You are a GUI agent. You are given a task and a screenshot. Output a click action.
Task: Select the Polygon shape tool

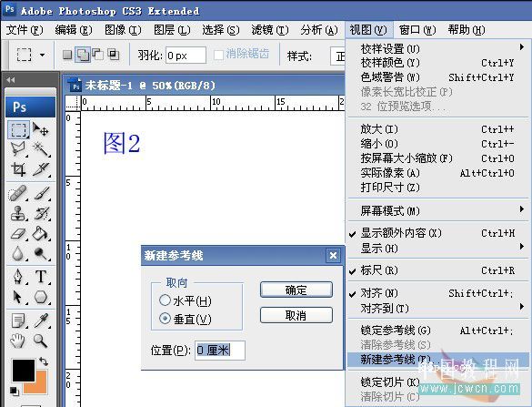tap(41, 297)
